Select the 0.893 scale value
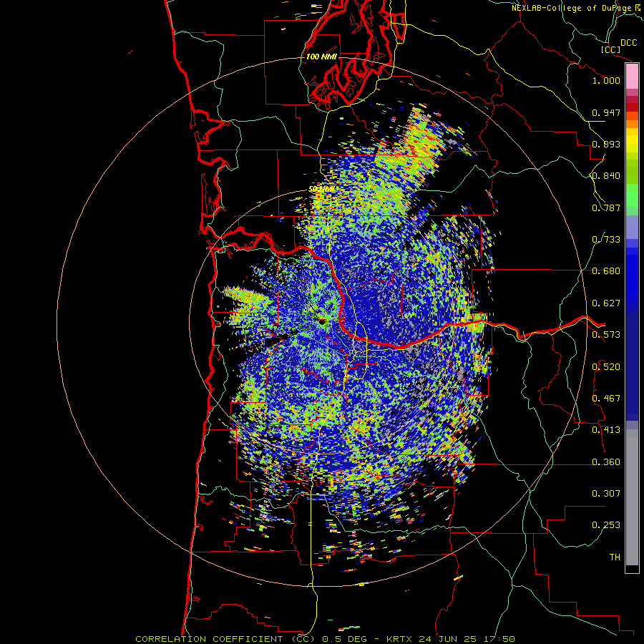644x644 pixels. (606, 144)
